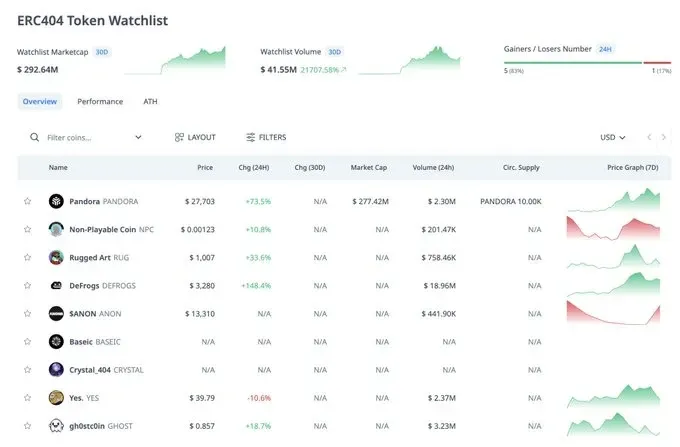Click the Yes. YES token icon
The width and height of the screenshot is (680, 447).
(x=56, y=397)
